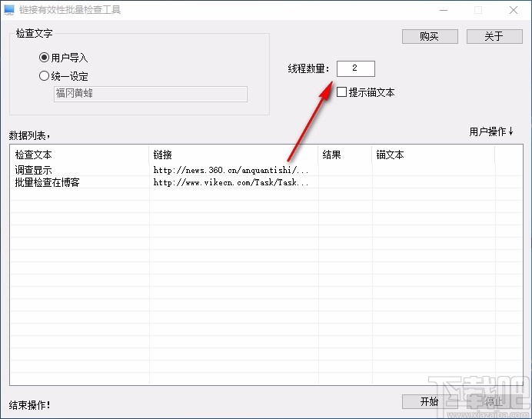
Task: Open the 用户操作 dropdown menu
Action: click(x=491, y=131)
